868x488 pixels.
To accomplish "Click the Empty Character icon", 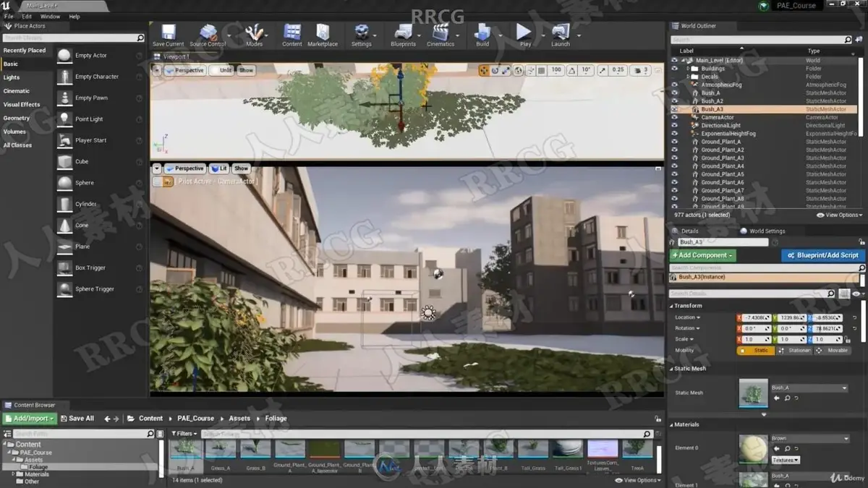I will [64, 77].
